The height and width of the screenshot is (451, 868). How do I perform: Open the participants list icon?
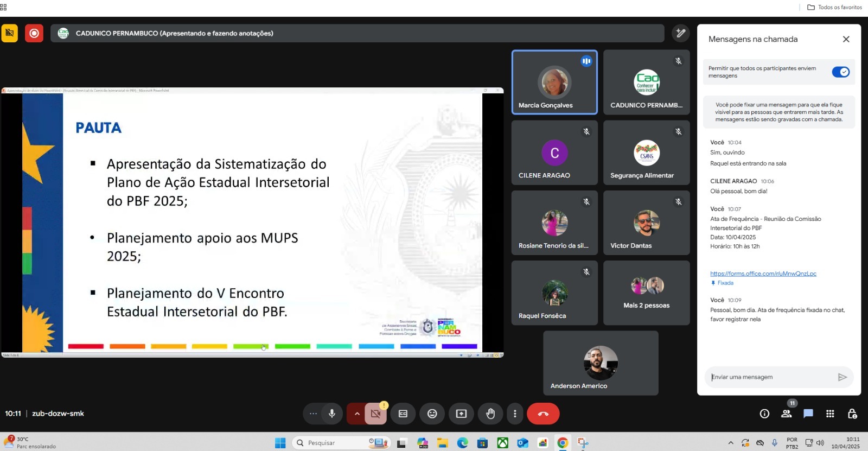point(786,414)
